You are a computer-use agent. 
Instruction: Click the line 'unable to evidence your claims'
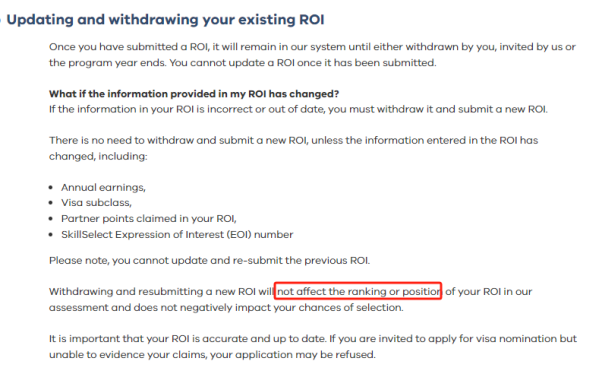pos(212,354)
